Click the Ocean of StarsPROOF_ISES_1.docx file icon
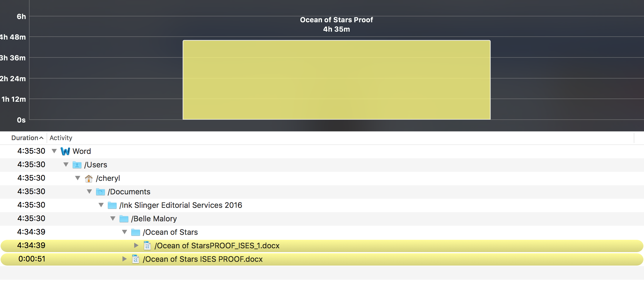This screenshot has height=282, width=644. pos(147,246)
